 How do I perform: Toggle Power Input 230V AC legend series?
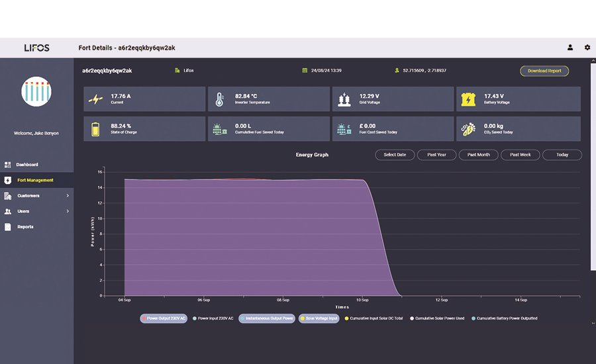coord(213,318)
